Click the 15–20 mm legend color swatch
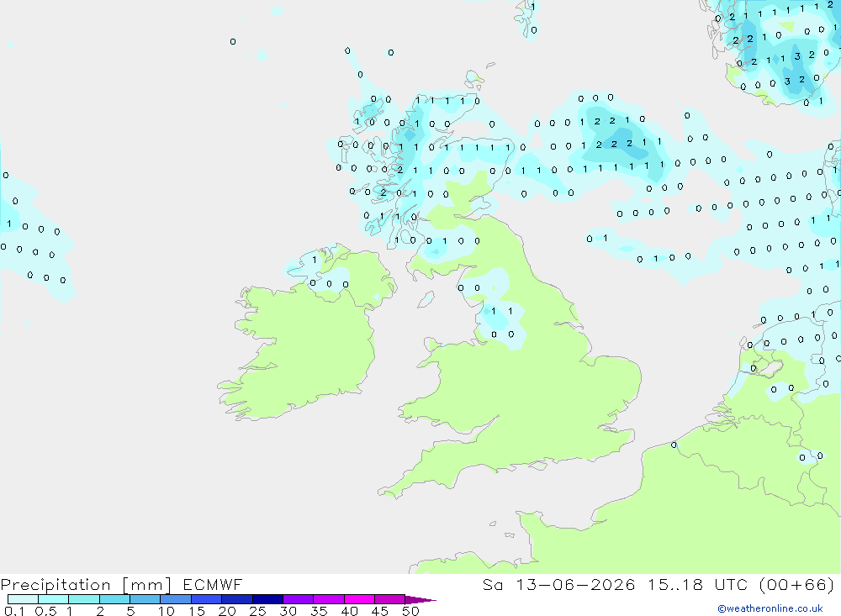 point(207,599)
